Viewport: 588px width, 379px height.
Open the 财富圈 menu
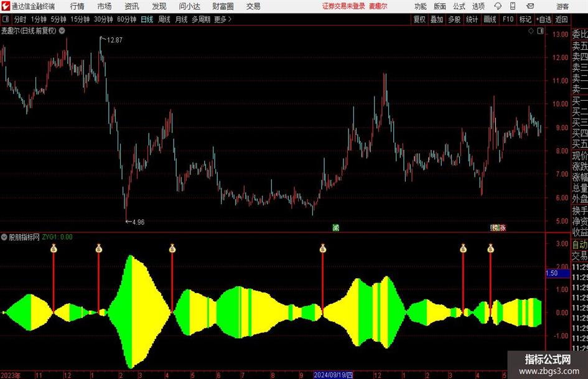coord(223,6)
